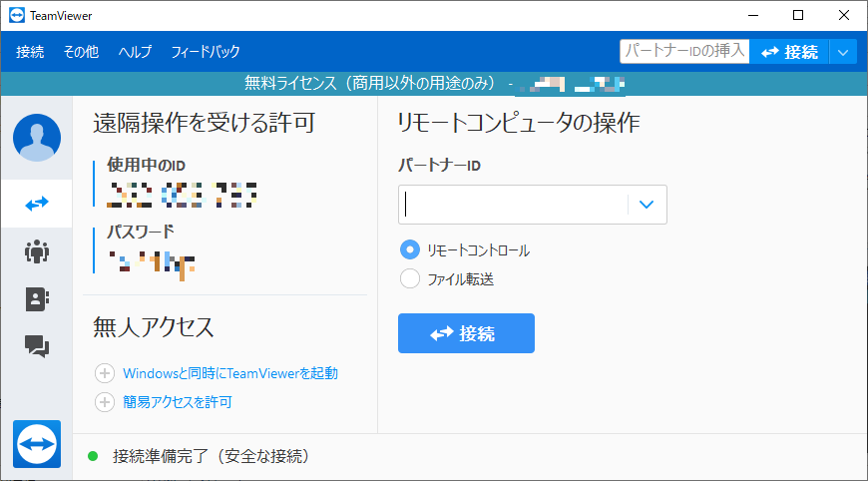Close the TeamViewer window
The image size is (868, 481).
tap(844, 16)
